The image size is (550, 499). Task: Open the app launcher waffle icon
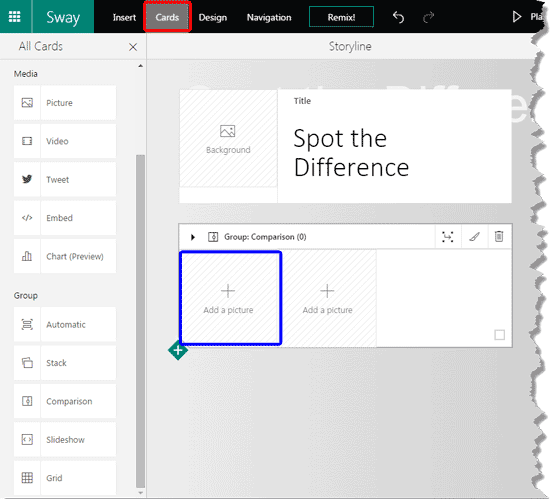[x=14, y=16]
